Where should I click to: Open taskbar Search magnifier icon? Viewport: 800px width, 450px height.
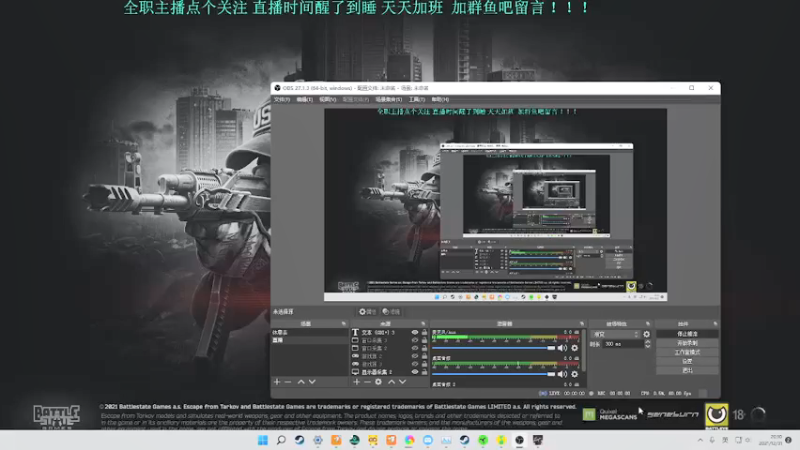(x=281, y=440)
